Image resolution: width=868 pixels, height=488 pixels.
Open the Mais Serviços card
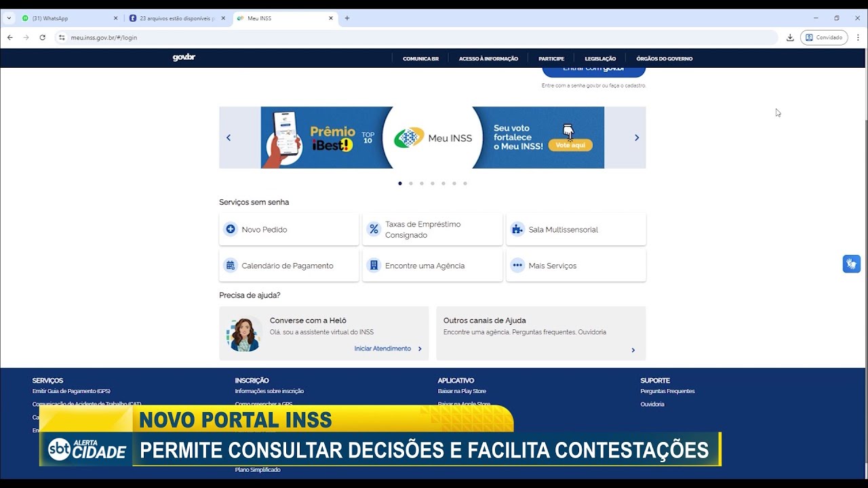[x=576, y=266]
